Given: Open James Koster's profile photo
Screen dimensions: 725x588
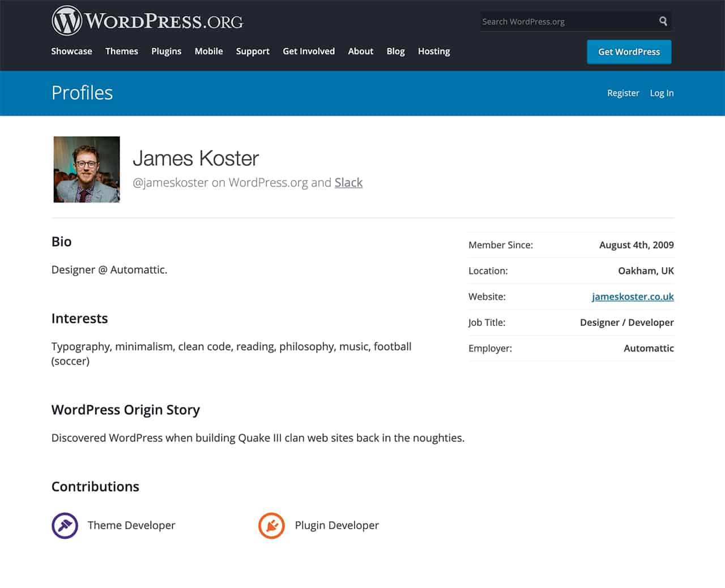Looking at the screenshot, I should (x=87, y=169).
